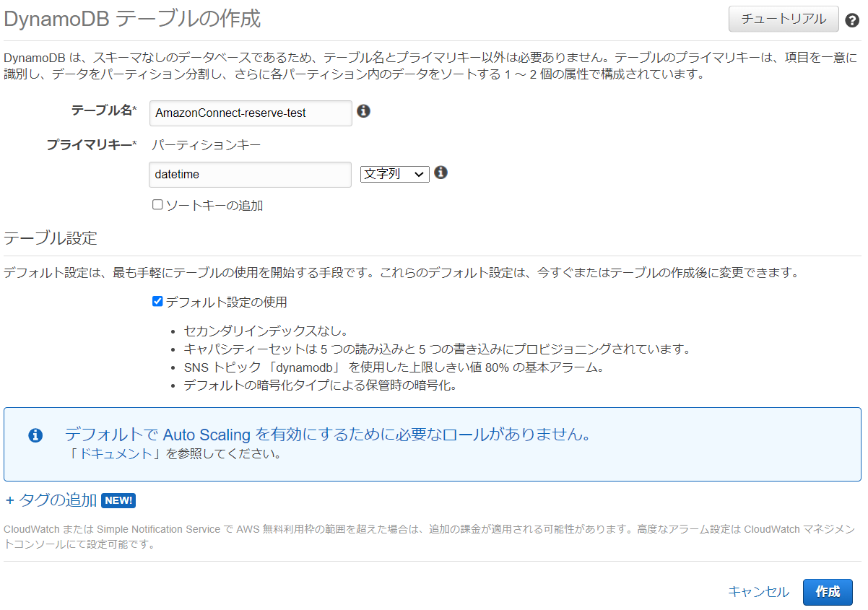
Task: Click the DynamoDB テーブルの作成 title
Action: [x=132, y=19]
